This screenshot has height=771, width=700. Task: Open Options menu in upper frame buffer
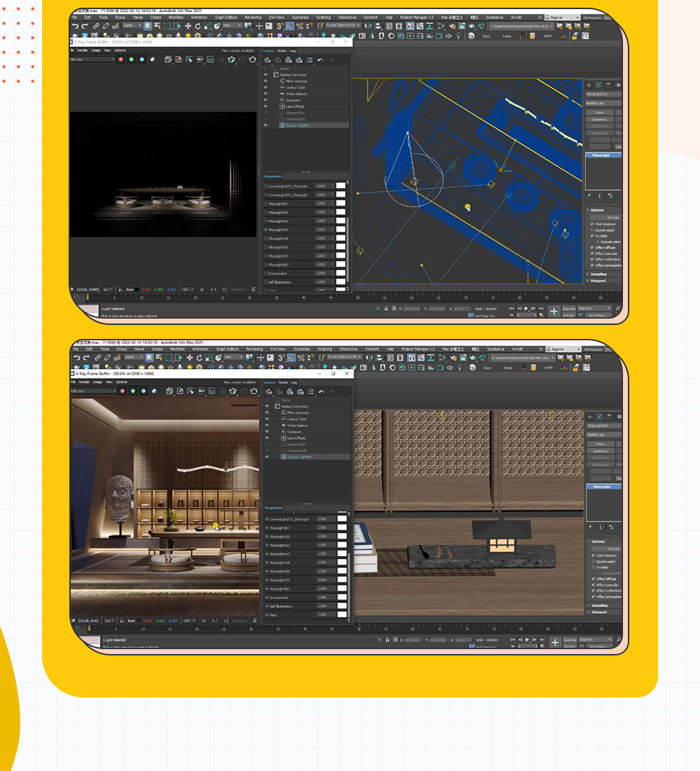[x=120, y=50]
